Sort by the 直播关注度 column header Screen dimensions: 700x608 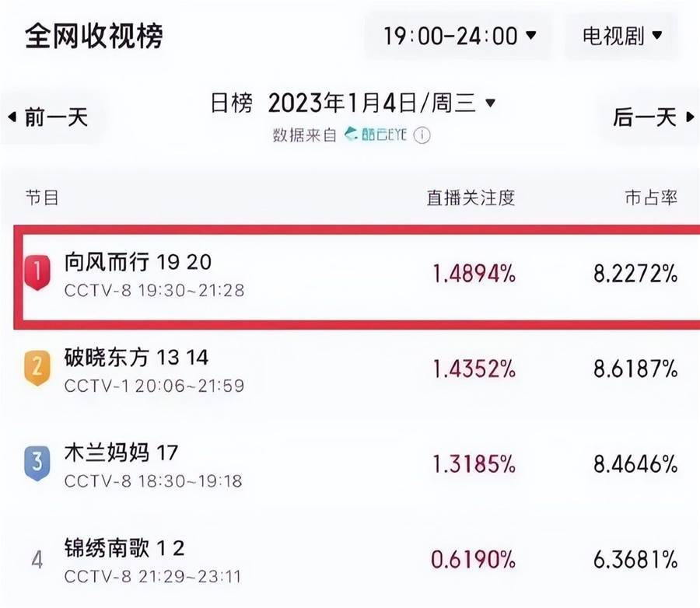471,197
